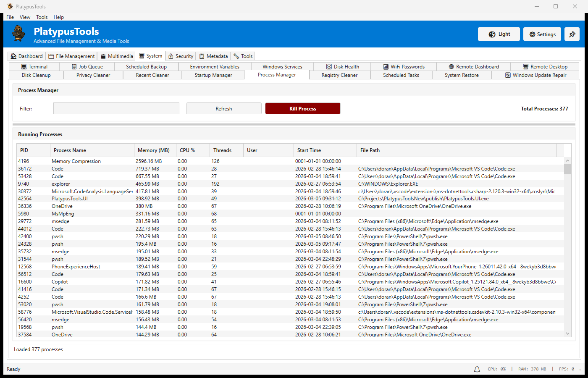Click the pin icon in header
This screenshot has height=378, width=588.
pyautogui.click(x=572, y=34)
